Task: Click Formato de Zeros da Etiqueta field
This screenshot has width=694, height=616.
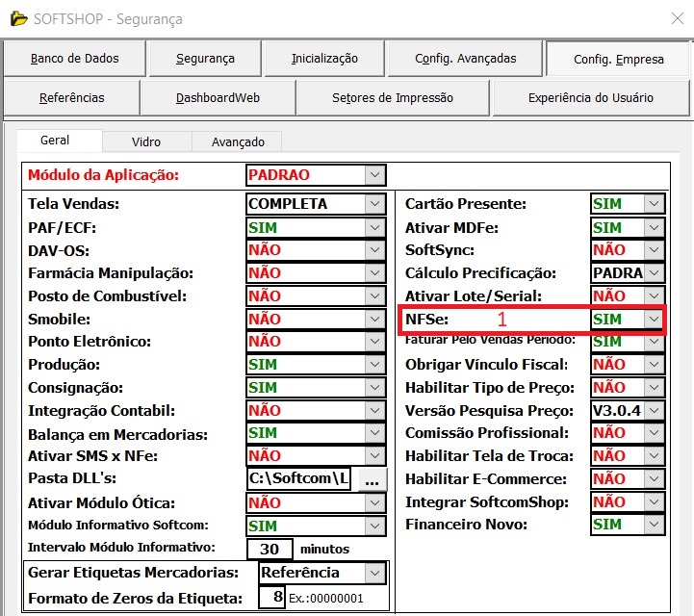Action: [271, 597]
